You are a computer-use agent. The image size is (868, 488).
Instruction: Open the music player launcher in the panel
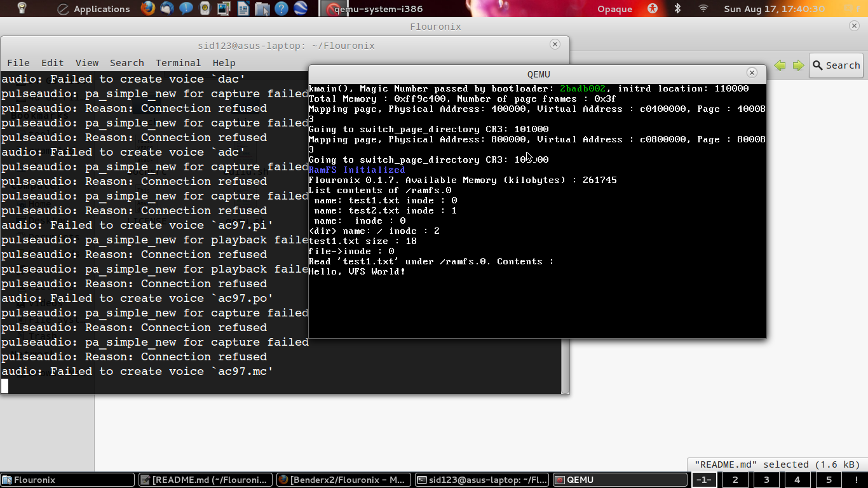205,8
